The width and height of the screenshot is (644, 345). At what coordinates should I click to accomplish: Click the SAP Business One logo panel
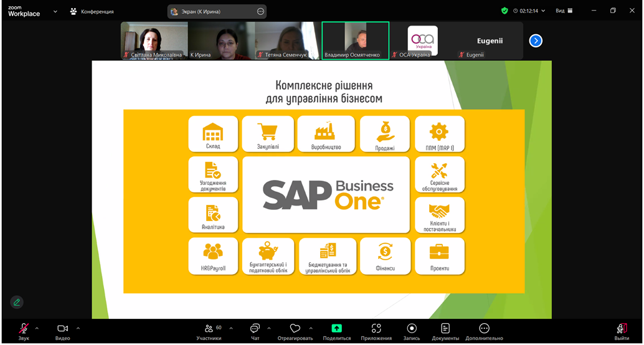tap(326, 195)
